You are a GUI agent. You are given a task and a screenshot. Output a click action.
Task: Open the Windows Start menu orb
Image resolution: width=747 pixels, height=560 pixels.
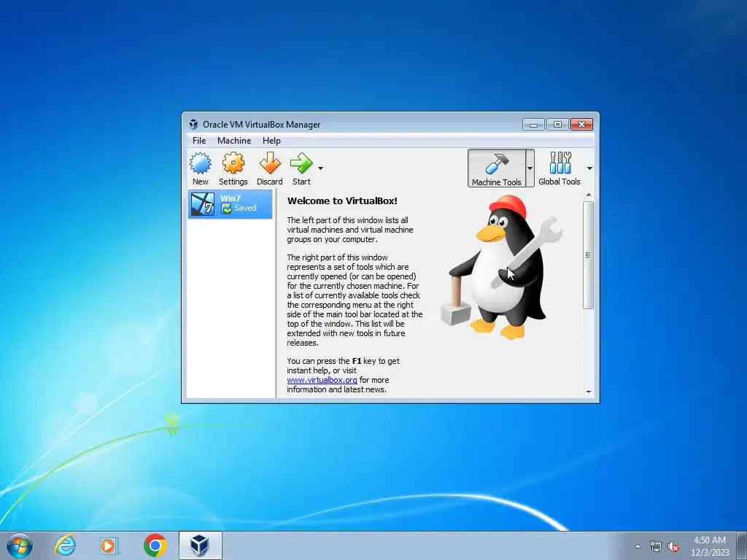coord(20,545)
